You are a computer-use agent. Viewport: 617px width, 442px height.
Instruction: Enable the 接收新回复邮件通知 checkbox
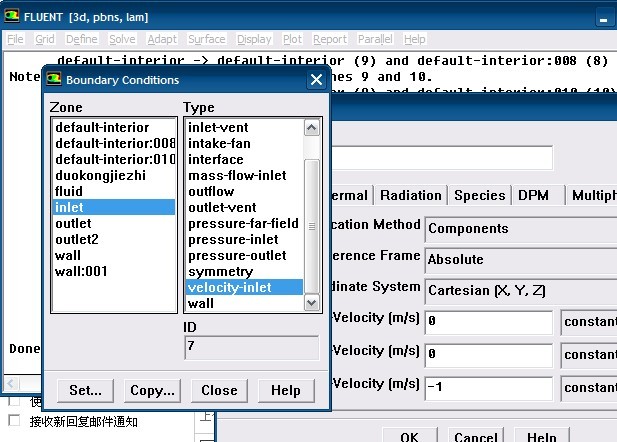click(14, 421)
